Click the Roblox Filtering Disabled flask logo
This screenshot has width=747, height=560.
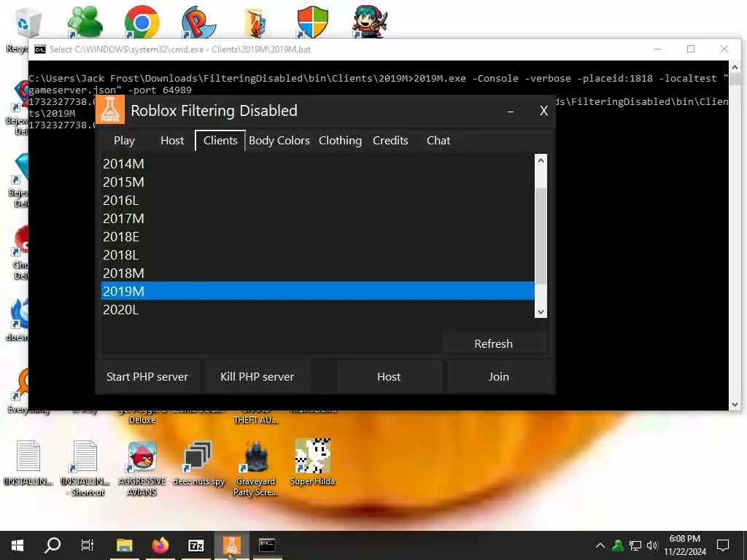(110, 109)
